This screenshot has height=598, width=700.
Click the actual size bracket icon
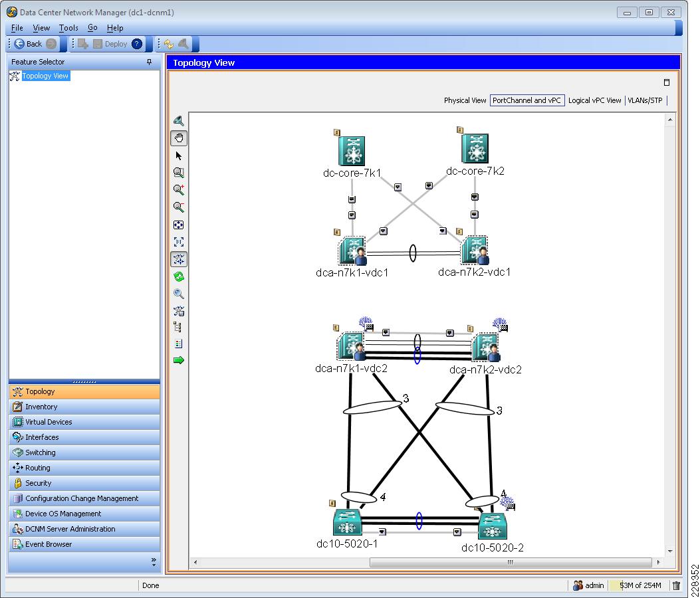click(x=179, y=242)
